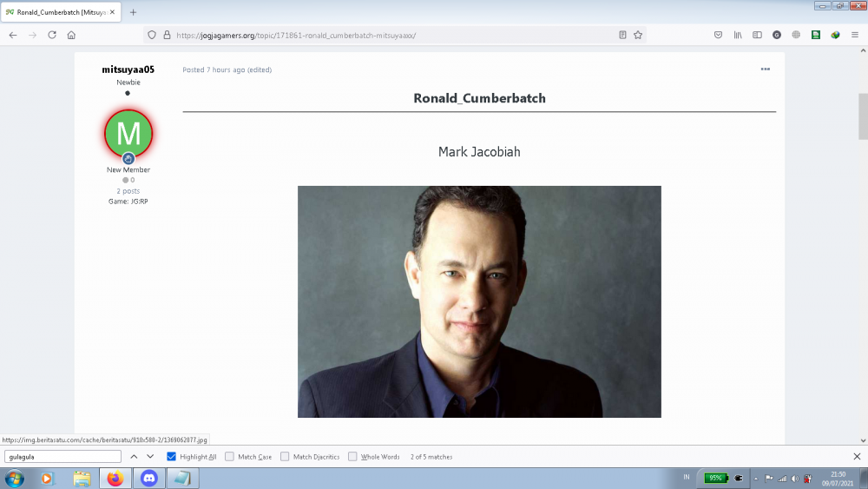Reload the page with the refresh icon

point(52,35)
